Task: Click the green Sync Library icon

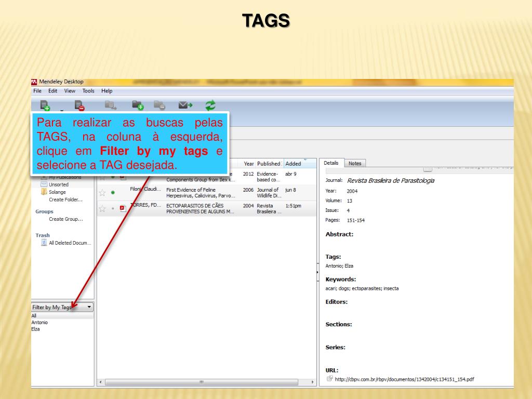Action: 210,105
